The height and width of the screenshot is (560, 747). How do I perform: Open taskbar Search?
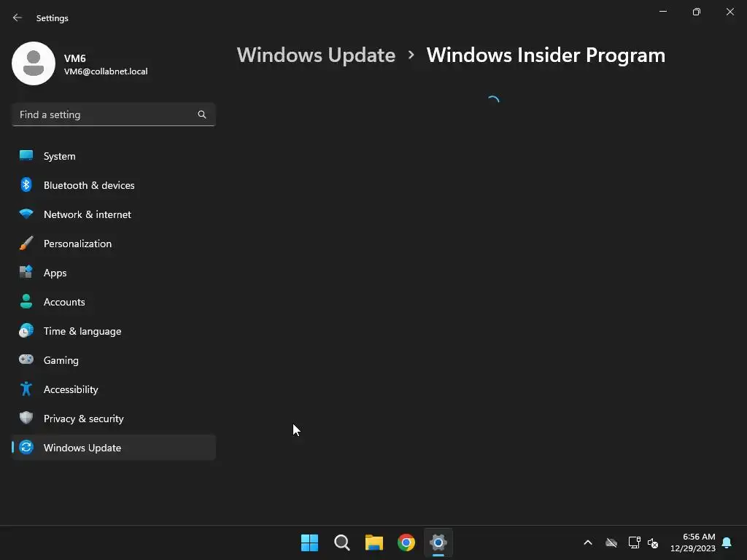pos(341,542)
